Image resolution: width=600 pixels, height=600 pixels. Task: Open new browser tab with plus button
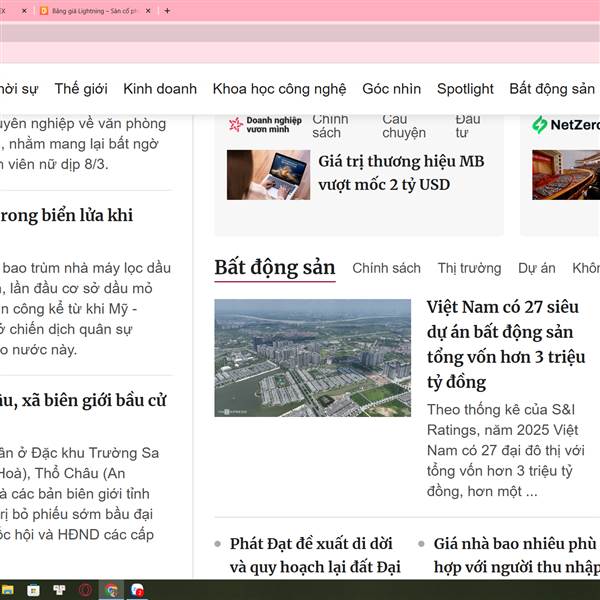[x=167, y=11]
